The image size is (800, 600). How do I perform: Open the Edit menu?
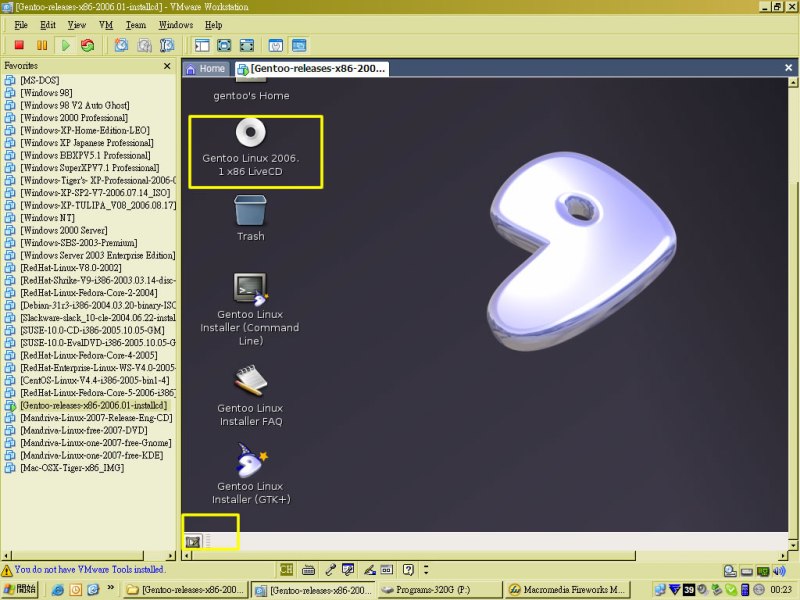48,25
